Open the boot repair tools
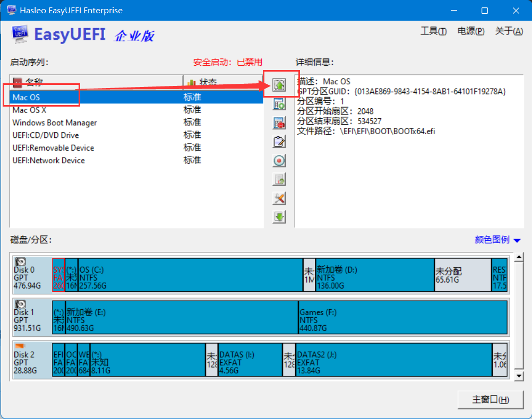 (x=279, y=198)
